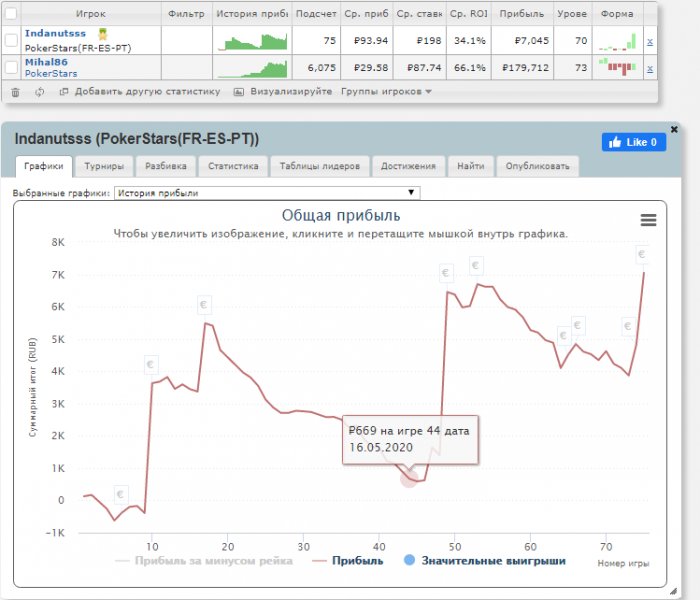Sort by the 'Прибыль' column header
Image resolution: width=700 pixels, height=600 pixels.
522,14
